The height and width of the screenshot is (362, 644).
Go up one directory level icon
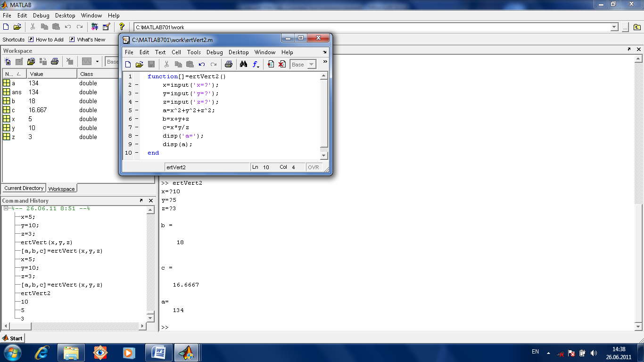click(637, 27)
